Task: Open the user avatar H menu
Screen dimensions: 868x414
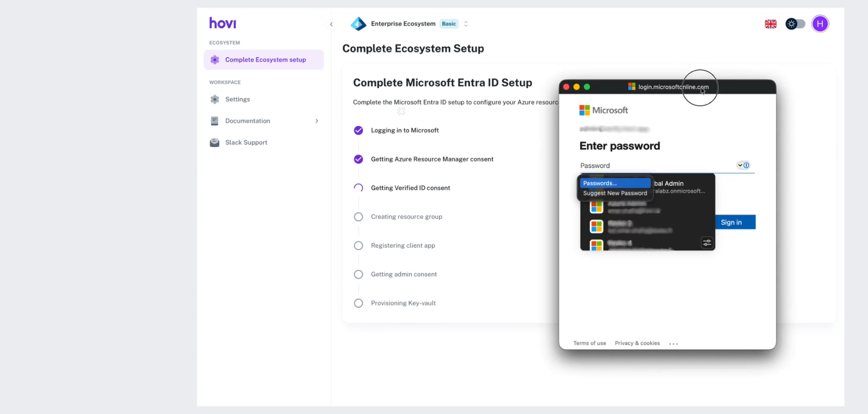Action: tap(820, 24)
